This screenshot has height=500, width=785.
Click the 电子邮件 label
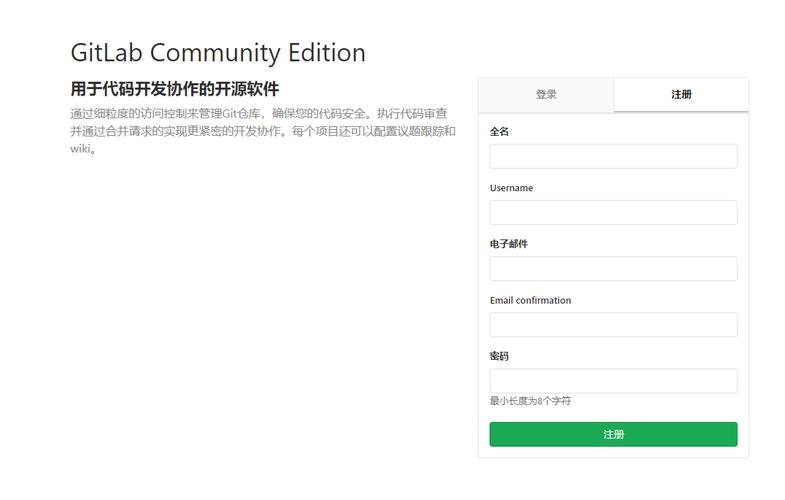pos(509,244)
